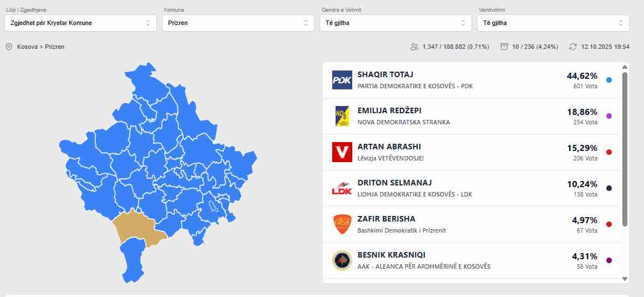Expand the Komuna dropdown showing Prizren
The image size is (644, 297).
click(x=238, y=23)
